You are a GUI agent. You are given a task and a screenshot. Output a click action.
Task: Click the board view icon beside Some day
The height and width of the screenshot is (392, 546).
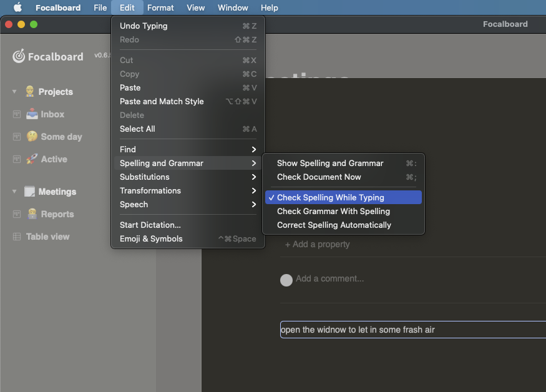click(x=17, y=137)
